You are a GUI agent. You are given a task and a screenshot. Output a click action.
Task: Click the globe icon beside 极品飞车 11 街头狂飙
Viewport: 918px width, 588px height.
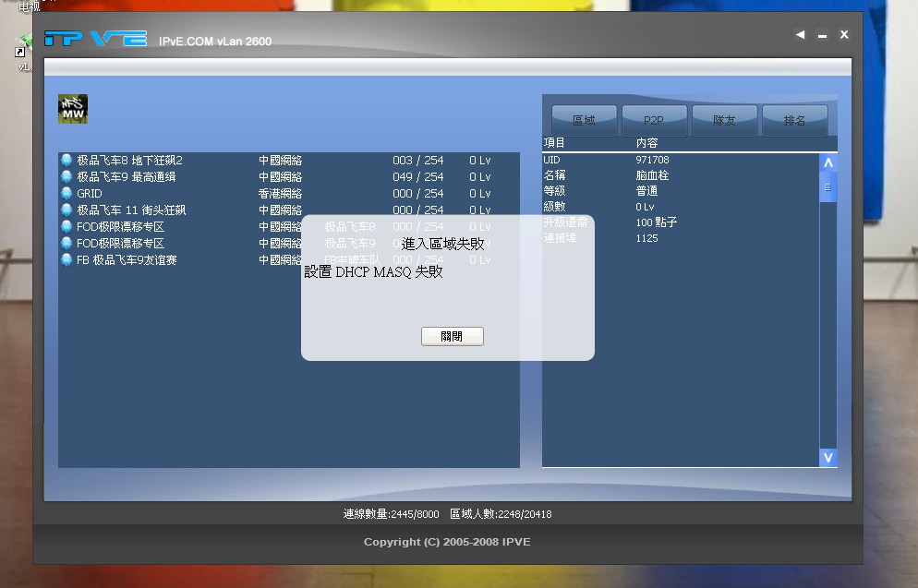pos(66,210)
